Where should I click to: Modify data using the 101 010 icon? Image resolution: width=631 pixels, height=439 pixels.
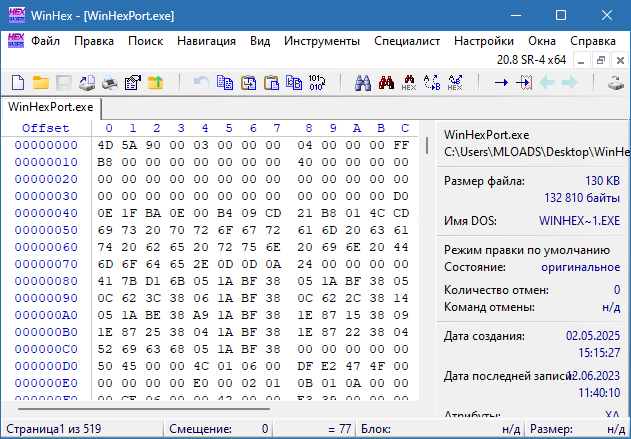point(317,82)
